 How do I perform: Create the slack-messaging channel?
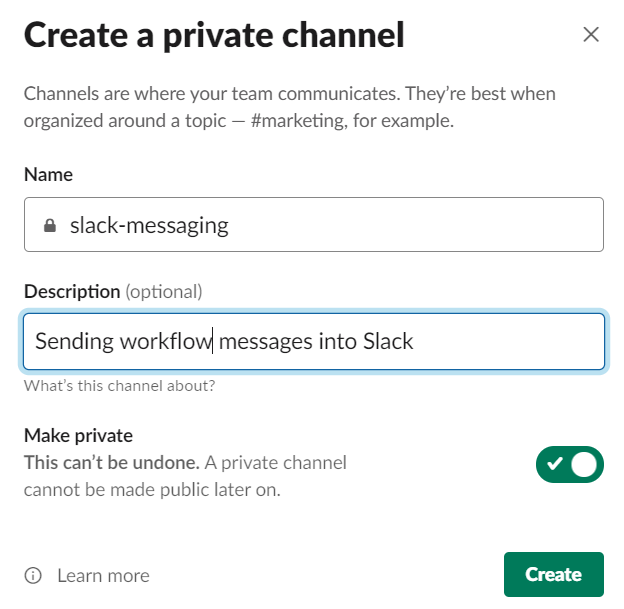pos(554,574)
